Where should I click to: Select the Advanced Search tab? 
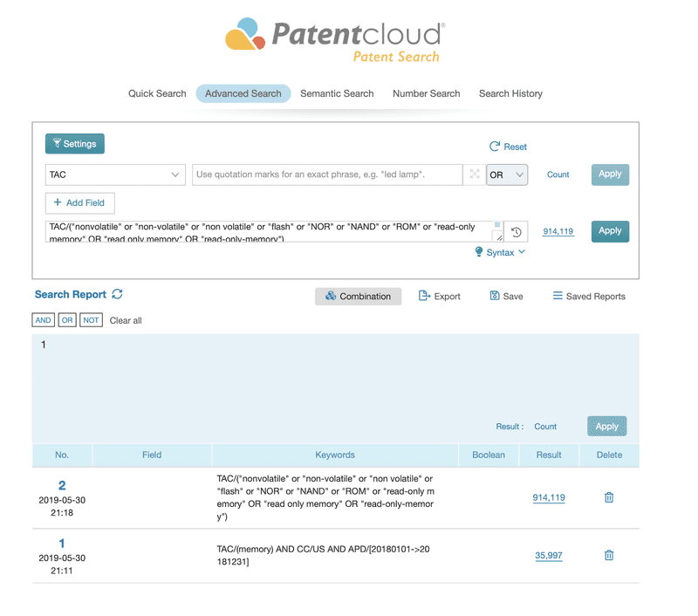point(243,93)
